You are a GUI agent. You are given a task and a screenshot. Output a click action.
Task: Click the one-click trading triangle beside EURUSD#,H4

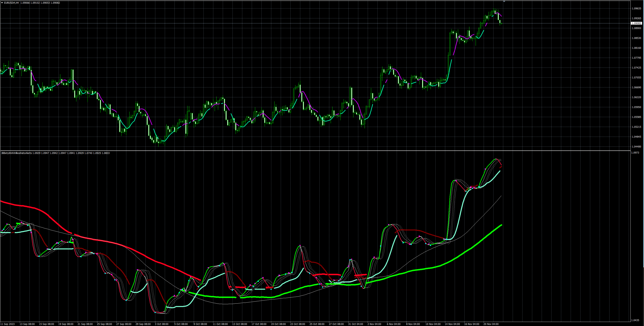[x=2, y=3]
